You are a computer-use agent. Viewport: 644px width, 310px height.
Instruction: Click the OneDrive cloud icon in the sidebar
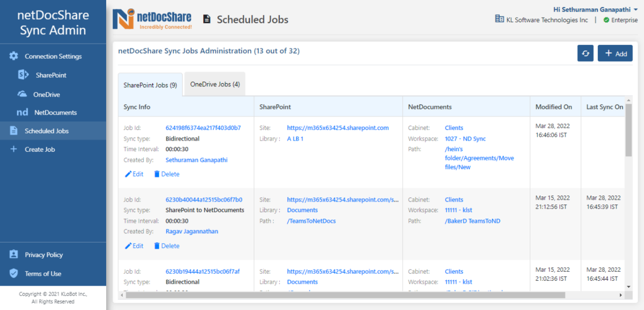tap(22, 94)
